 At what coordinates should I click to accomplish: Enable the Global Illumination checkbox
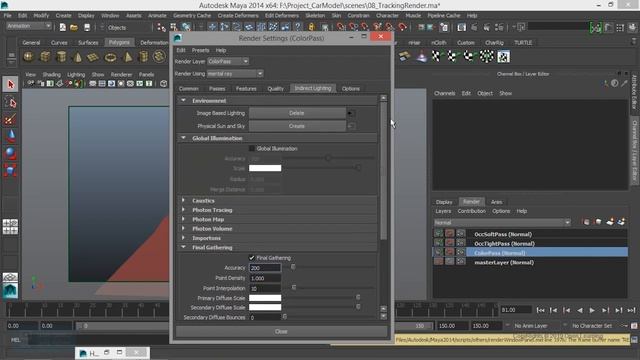coord(252,149)
